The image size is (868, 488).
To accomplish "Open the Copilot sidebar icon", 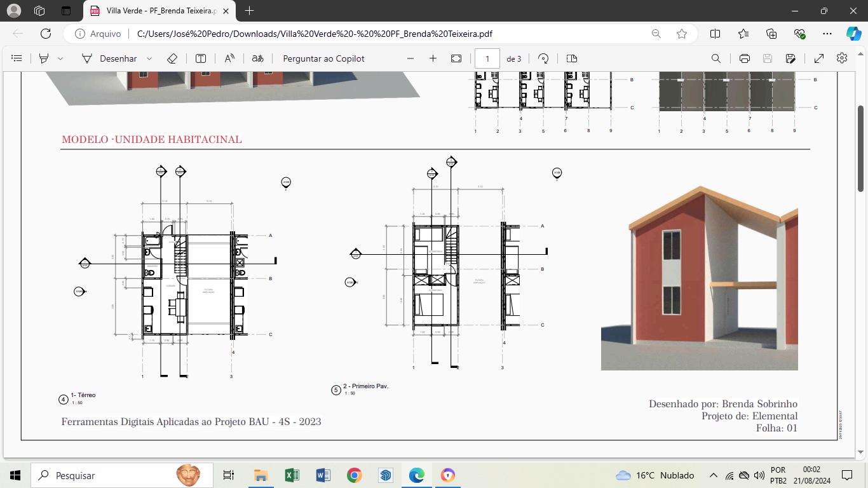I will [854, 34].
